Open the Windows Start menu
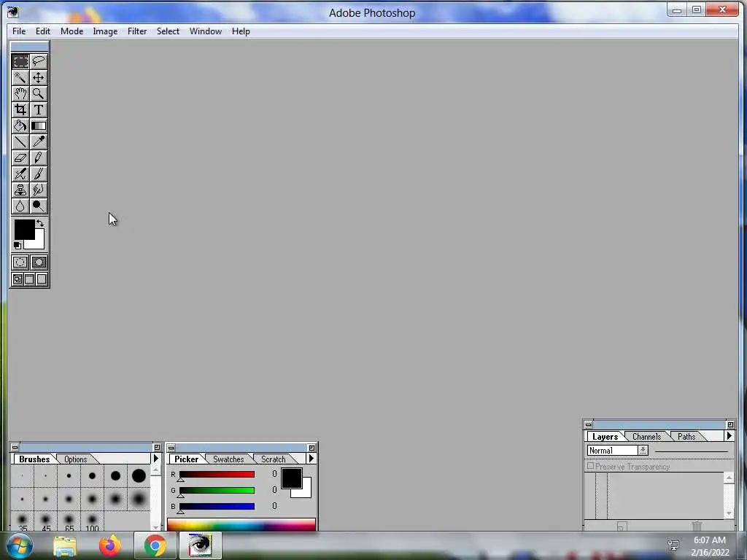This screenshot has height=560, width=747. 20,545
